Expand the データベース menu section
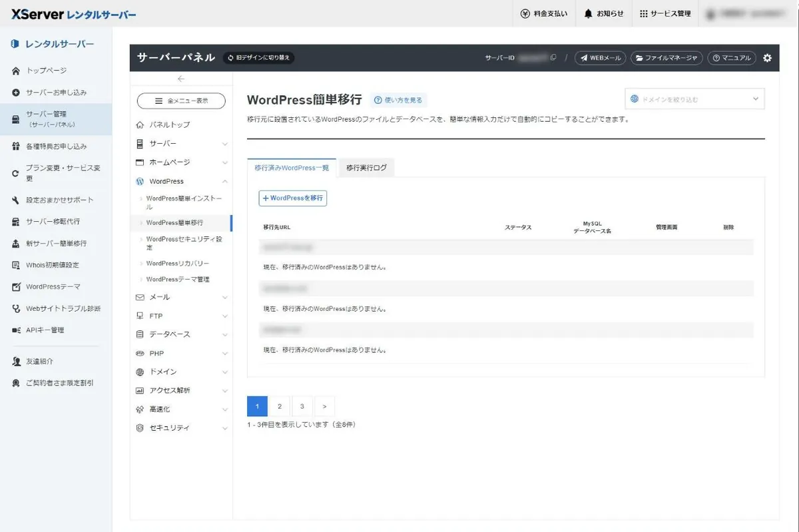799x532 pixels. (x=181, y=335)
